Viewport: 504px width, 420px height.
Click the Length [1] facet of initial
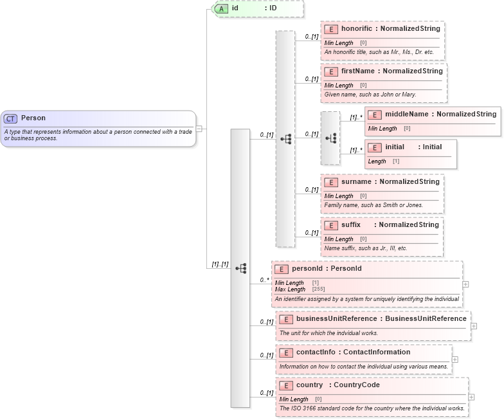pyautogui.click(x=383, y=161)
